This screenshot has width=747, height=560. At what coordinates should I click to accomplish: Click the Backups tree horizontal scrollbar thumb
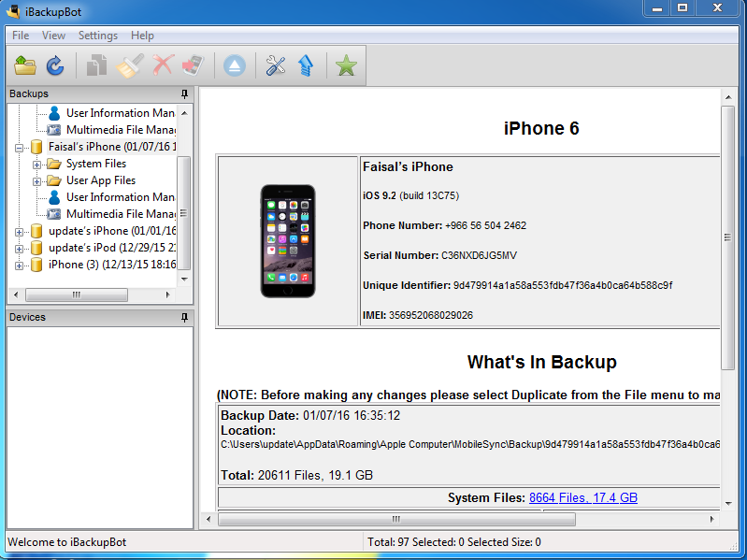click(x=77, y=294)
